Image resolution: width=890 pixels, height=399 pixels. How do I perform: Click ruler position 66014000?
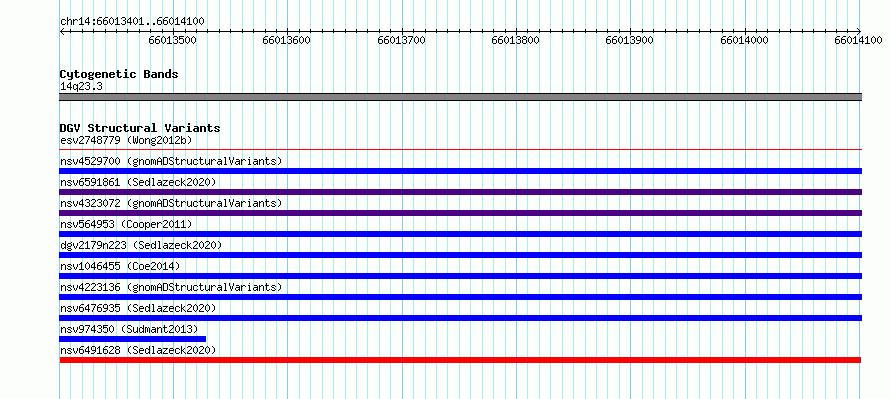745,40
